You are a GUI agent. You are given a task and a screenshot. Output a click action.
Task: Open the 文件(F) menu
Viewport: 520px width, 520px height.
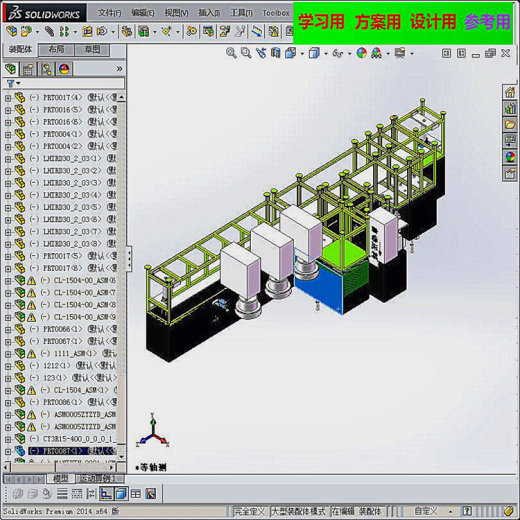109,13
